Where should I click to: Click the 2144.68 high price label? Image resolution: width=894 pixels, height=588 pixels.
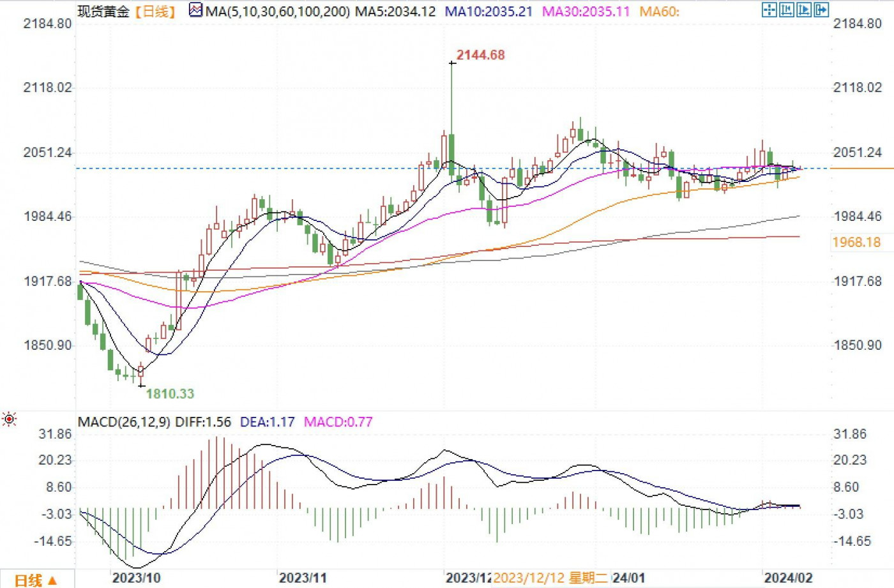point(481,56)
